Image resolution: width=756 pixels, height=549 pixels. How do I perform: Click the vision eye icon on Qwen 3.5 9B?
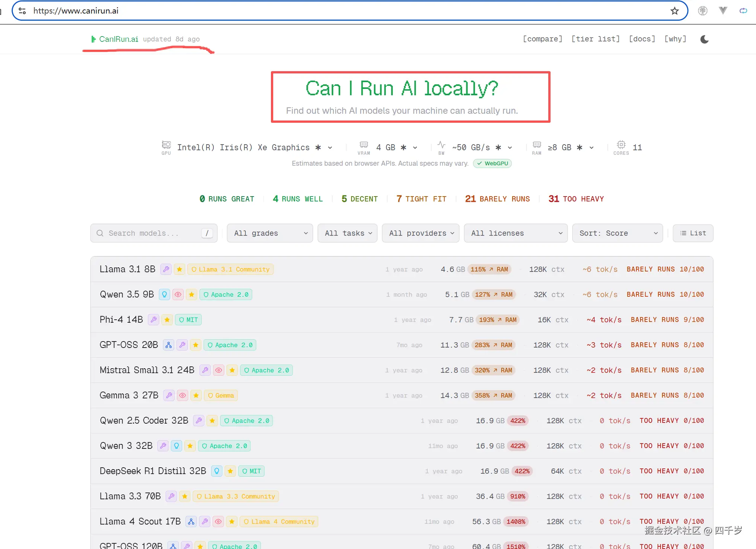click(178, 294)
